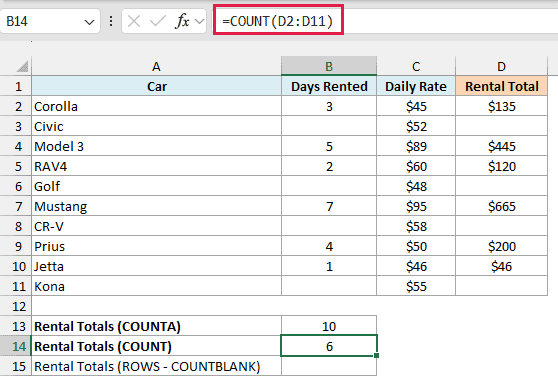The height and width of the screenshot is (376, 558).
Task: Click the Insert Function fx icon
Action: tap(182, 21)
